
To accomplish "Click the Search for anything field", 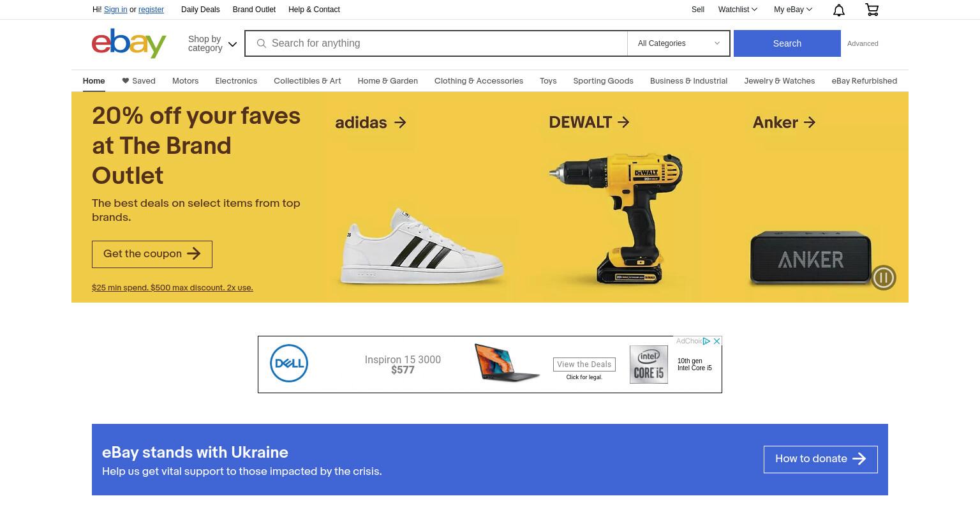I will (436, 43).
